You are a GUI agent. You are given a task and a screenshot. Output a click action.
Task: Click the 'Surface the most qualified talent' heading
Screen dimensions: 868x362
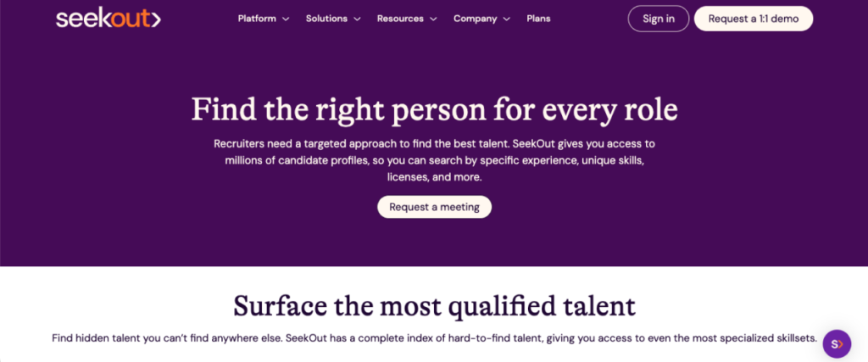tap(434, 305)
